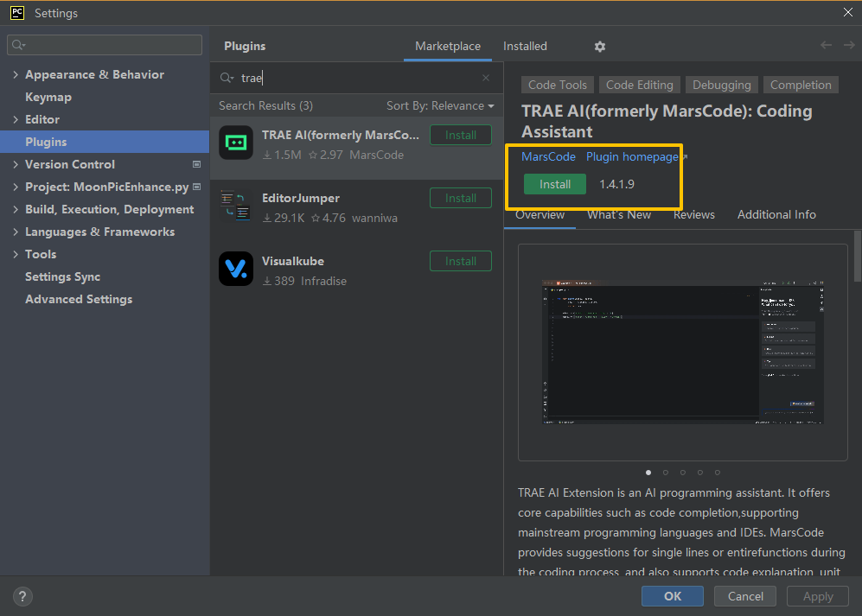Switch to the Installed tab
The height and width of the screenshot is (616, 862).
(x=525, y=46)
